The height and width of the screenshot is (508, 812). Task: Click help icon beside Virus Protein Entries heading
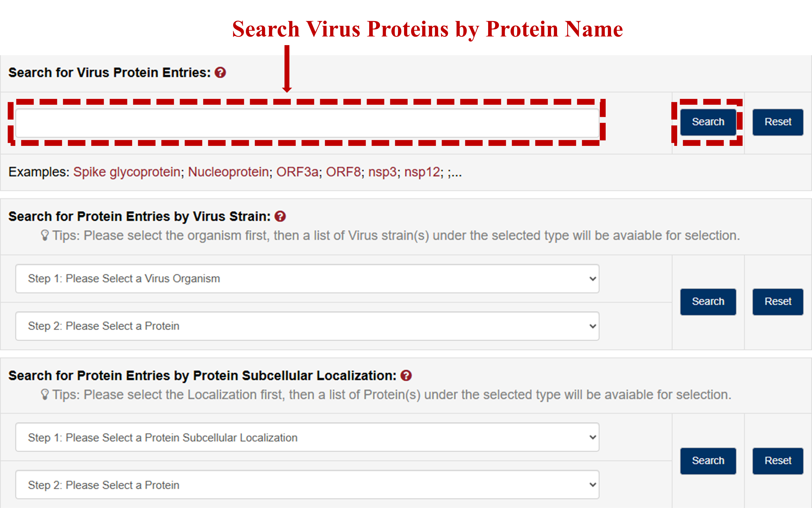click(x=220, y=72)
